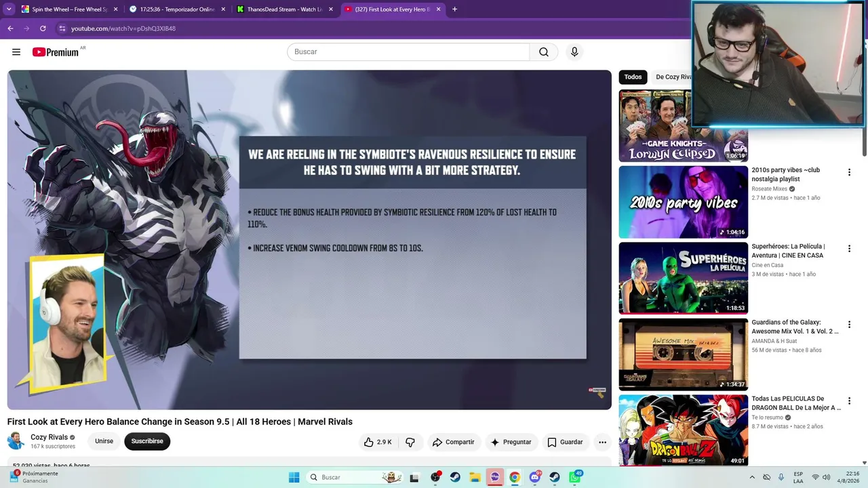
Task: Select the De Cozy Rivals filter chip
Action: [x=671, y=77]
